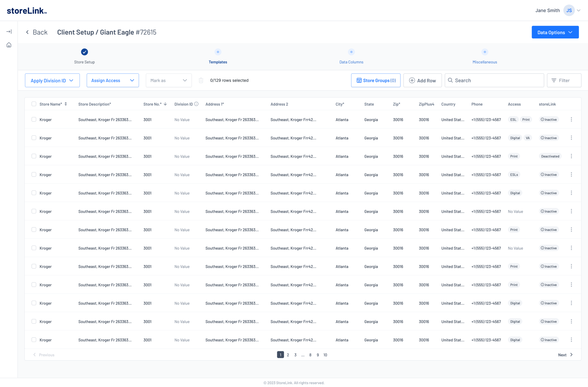Go to page 2

pyautogui.click(x=288, y=355)
